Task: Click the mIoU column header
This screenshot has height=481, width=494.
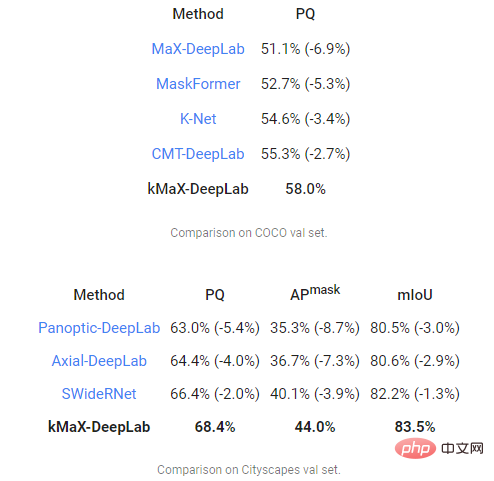Action: 415,295
